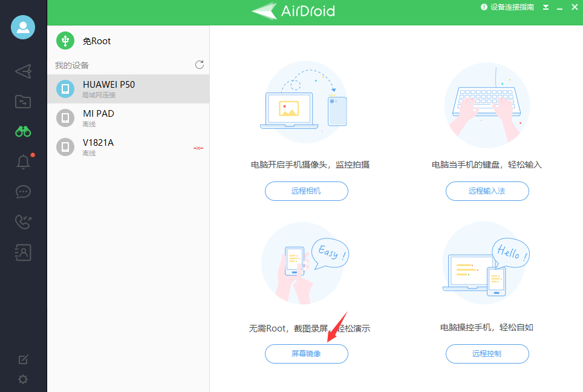Open the user profile avatar

23,27
